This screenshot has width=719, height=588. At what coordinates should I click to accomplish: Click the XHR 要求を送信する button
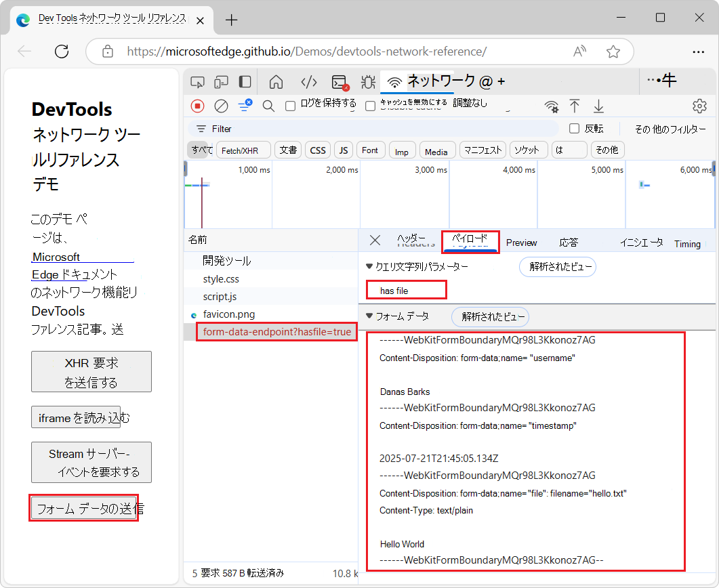(91, 371)
